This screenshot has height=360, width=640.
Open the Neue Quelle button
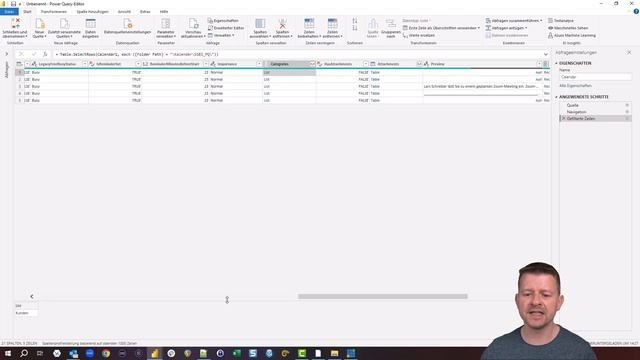point(39,28)
